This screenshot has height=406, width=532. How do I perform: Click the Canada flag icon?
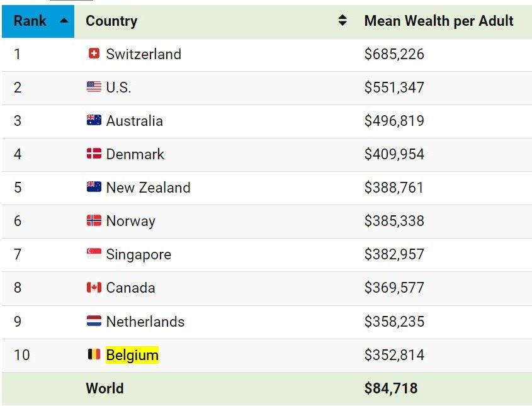pos(94,287)
